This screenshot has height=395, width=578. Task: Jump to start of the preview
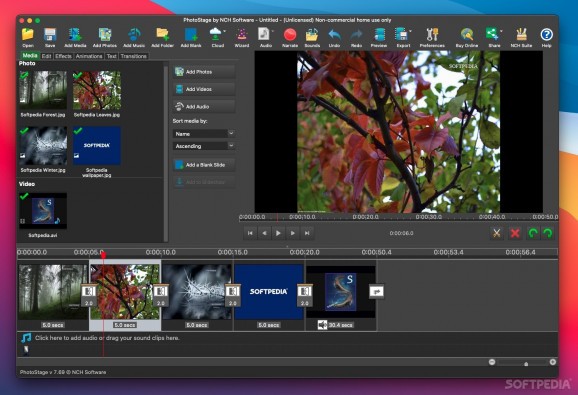[250, 233]
